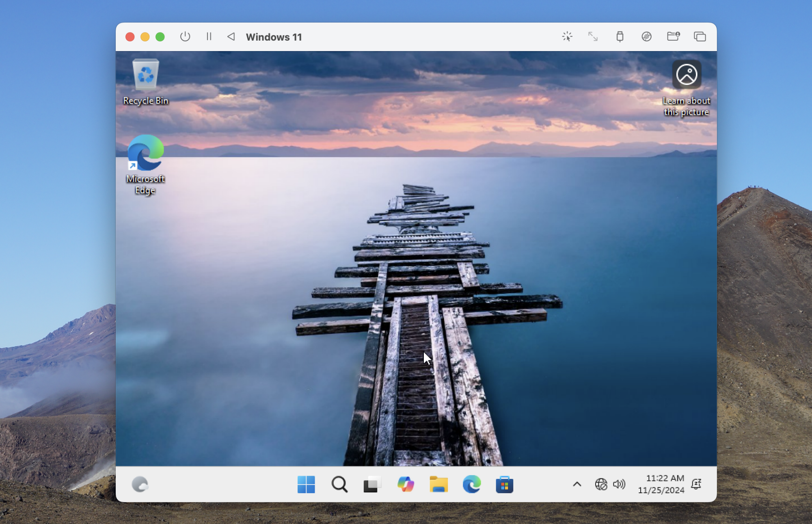Click the shared folders icon in VM toolbar
Screen dimensions: 812x524
click(x=673, y=37)
